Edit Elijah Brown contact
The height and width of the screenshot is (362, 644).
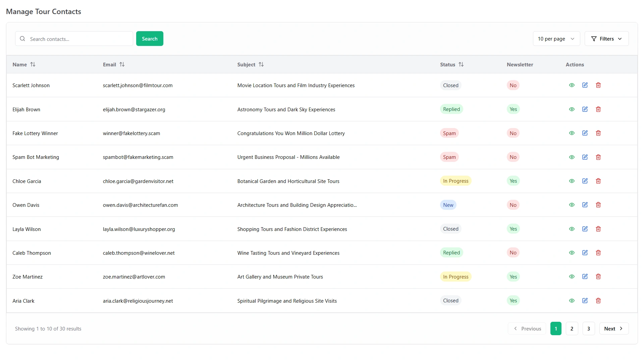pyautogui.click(x=585, y=109)
